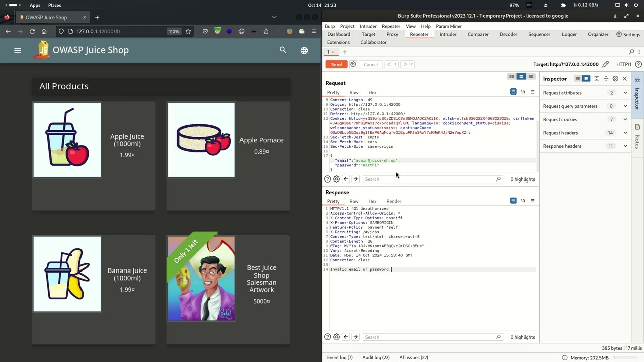Toggle newline display in Request pane
644x362 pixels.
[x=523, y=92]
